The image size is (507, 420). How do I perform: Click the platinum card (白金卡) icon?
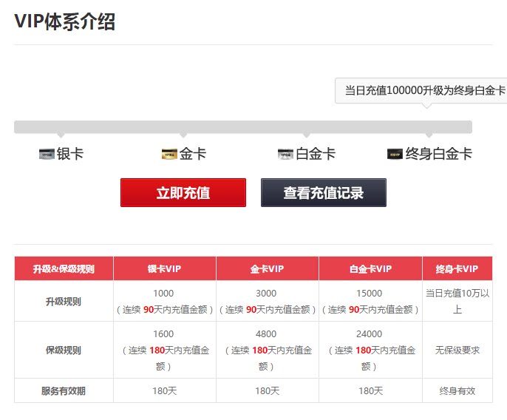point(285,155)
